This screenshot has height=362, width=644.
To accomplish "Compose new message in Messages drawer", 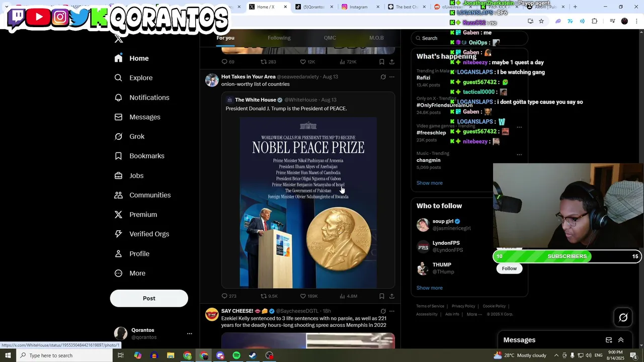I will coord(609,340).
